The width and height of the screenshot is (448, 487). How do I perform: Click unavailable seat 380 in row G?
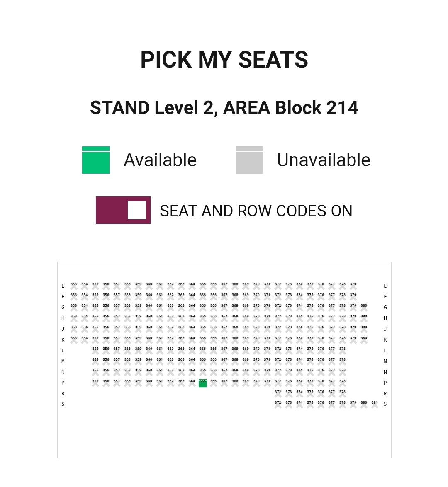(364, 308)
